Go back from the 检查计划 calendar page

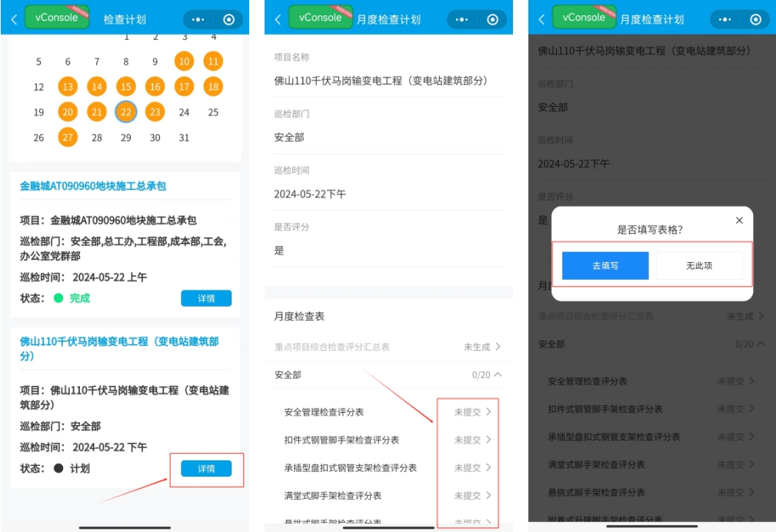coord(14,20)
